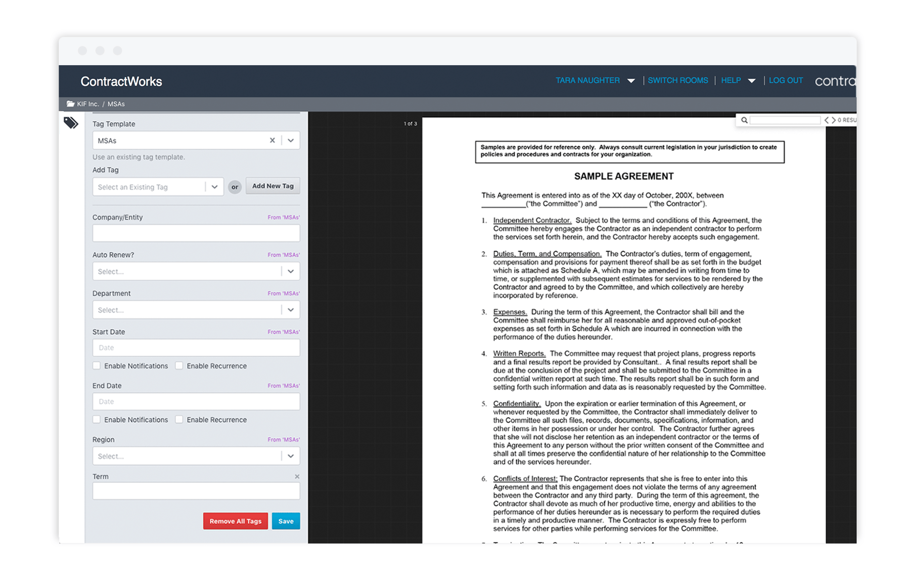Enable Notifications for End Date
This screenshot has height=588, width=910.
click(97, 420)
